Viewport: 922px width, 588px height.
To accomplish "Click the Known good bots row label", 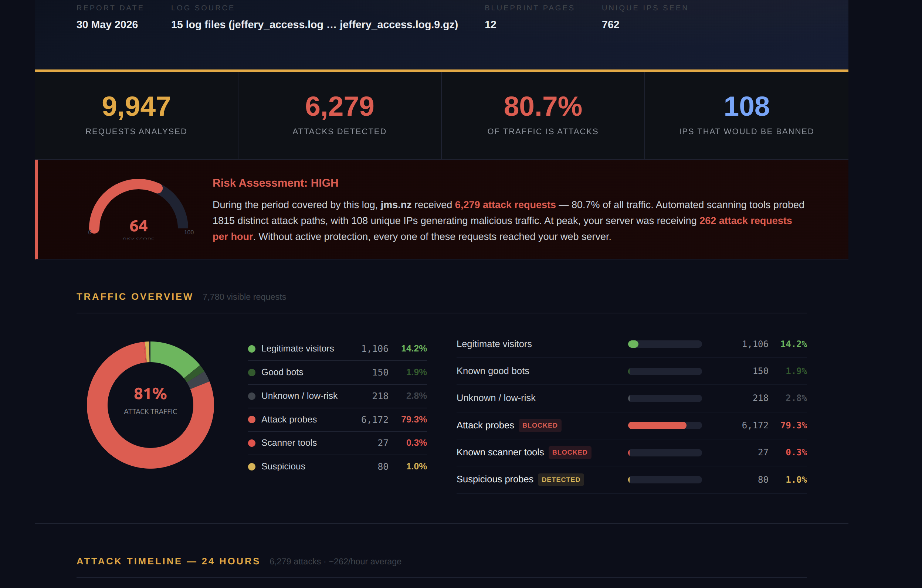I will (x=493, y=371).
